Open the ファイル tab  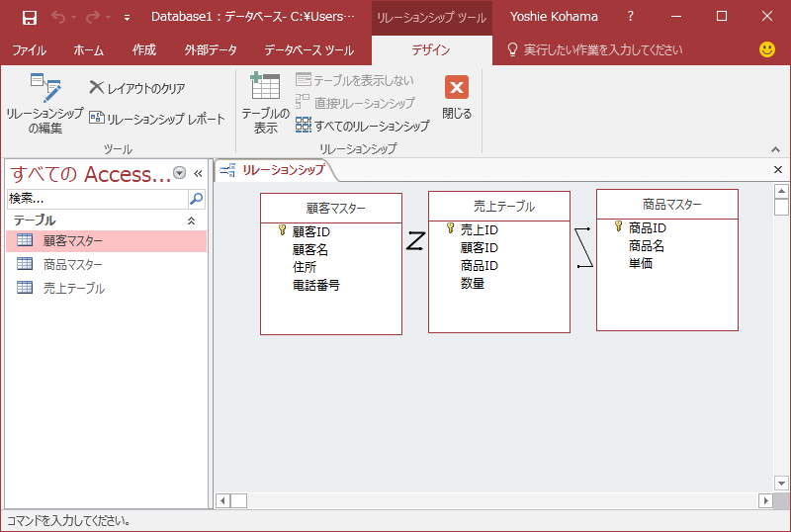pyautogui.click(x=29, y=50)
